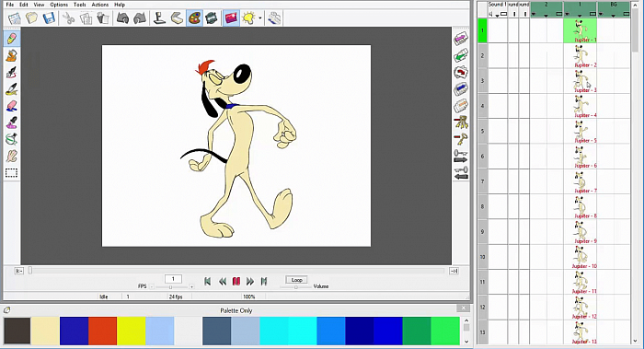This screenshot has height=349, width=644.
Task: Jump to last frame playback button
Action: 264,281
